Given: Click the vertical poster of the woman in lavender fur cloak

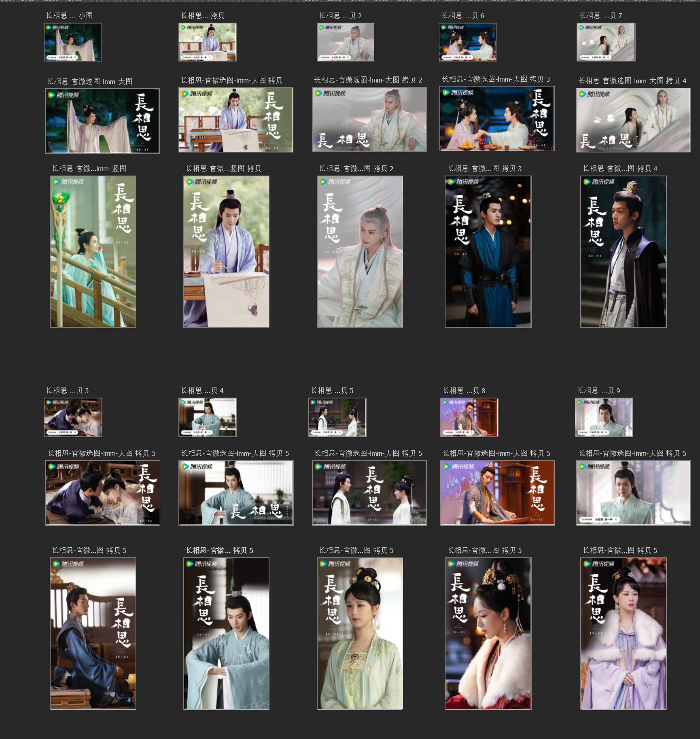Looking at the screenshot, I should (x=624, y=634).
